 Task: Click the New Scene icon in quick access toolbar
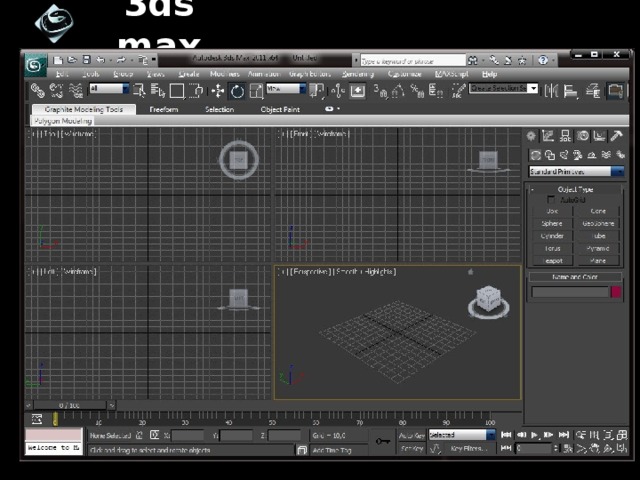(58, 60)
